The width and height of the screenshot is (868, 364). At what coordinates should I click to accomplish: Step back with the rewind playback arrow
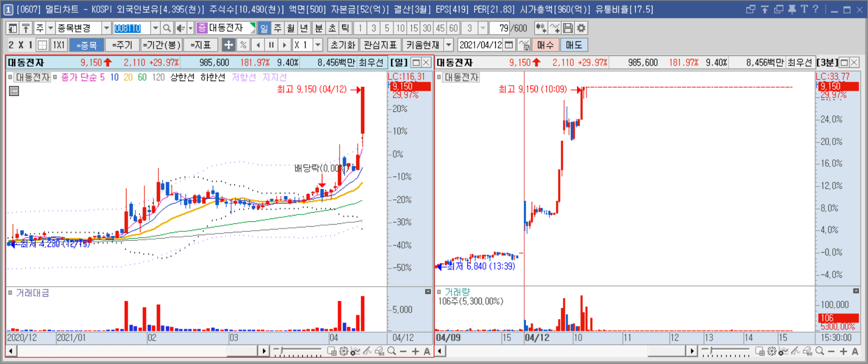tap(258, 45)
